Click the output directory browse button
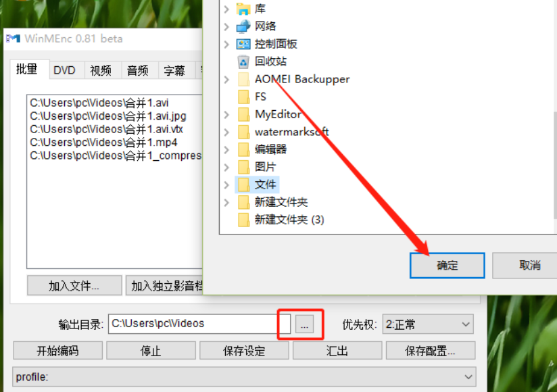The image size is (557, 392). (x=304, y=324)
